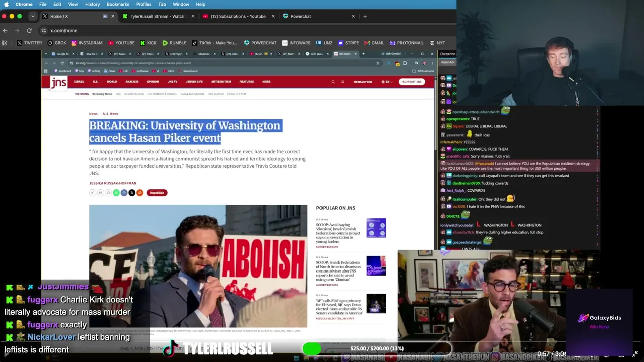
Task: Click the JNS logo in the video
Action: [58, 82]
